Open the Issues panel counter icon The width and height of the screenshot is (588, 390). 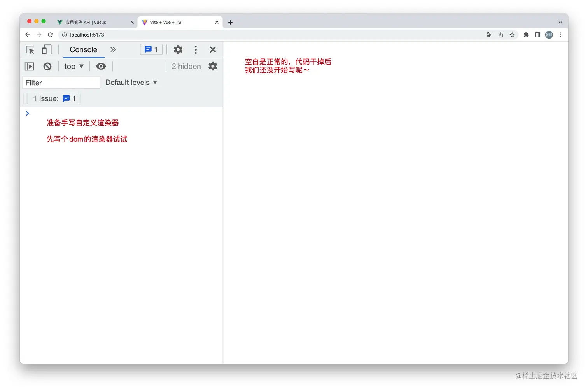[x=151, y=49]
